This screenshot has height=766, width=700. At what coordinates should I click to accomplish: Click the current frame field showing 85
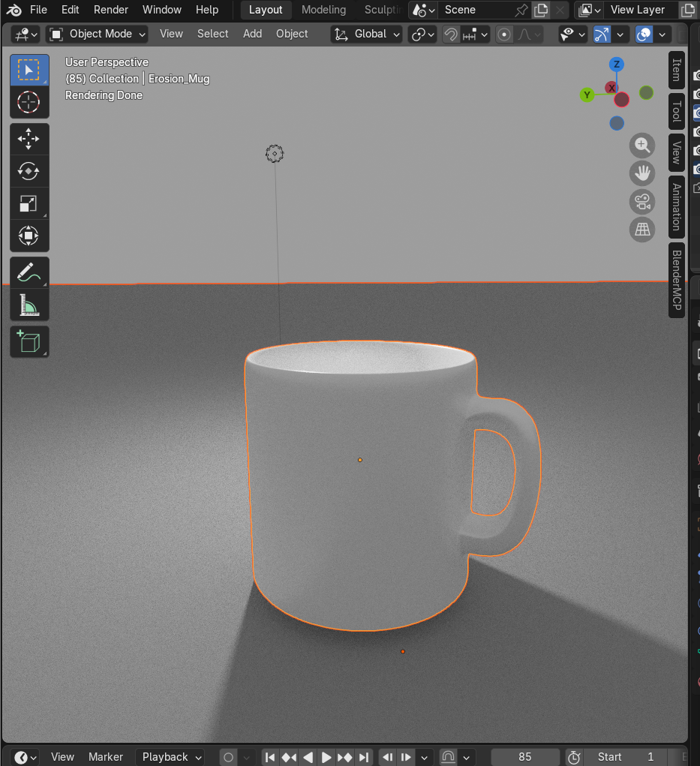click(525, 757)
